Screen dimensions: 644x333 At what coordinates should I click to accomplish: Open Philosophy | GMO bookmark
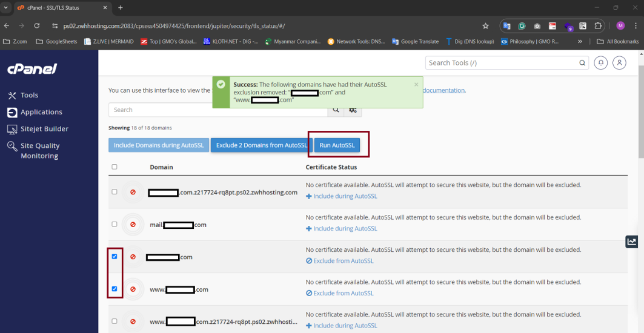click(x=530, y=41)
